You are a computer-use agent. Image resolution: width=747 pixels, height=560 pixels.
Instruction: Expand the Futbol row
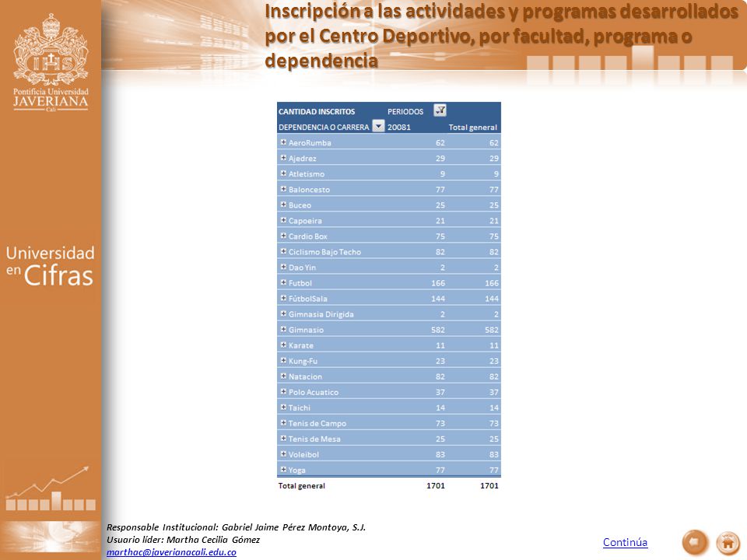pyautogui.click(x=283, y=282)
